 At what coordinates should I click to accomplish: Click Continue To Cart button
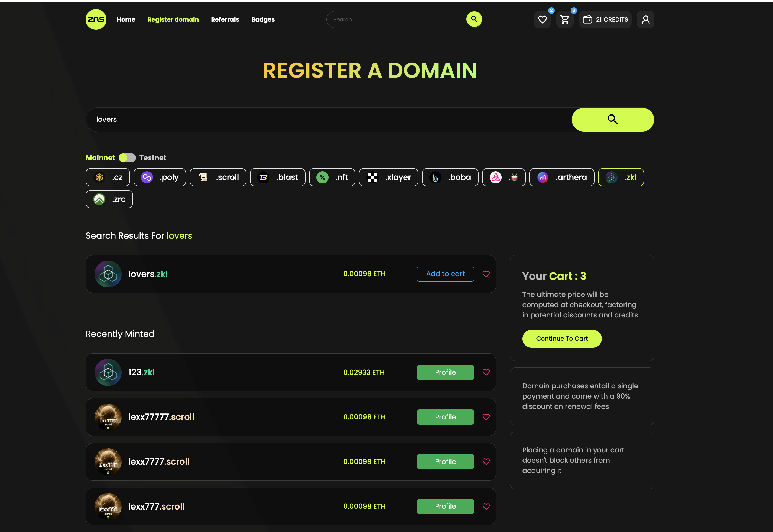click(561, 339)
